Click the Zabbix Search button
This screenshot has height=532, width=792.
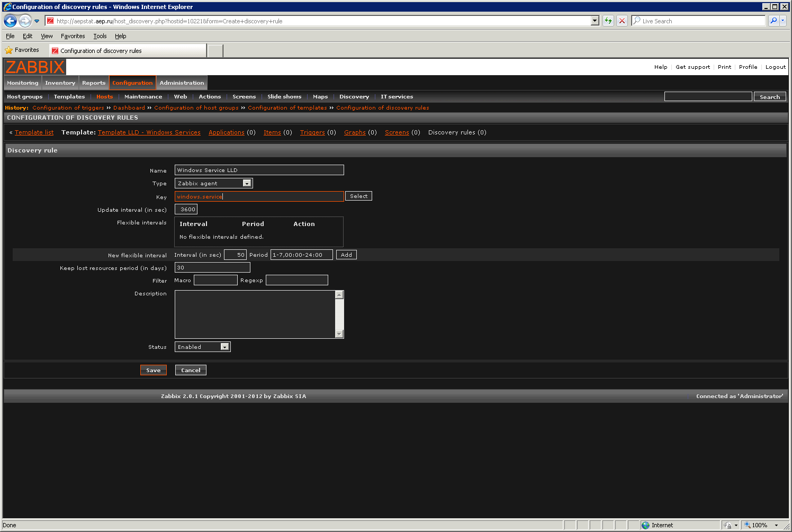(x=770, y=96)
